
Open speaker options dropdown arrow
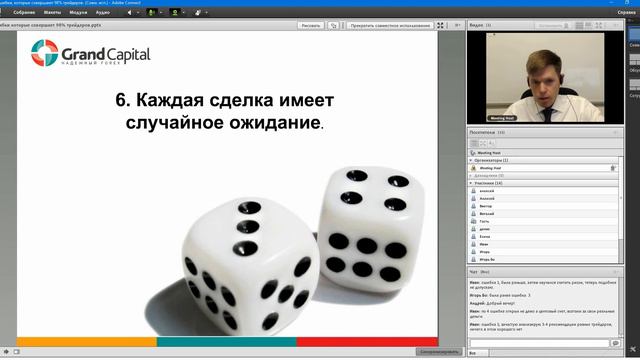click(x=138, y=13)
